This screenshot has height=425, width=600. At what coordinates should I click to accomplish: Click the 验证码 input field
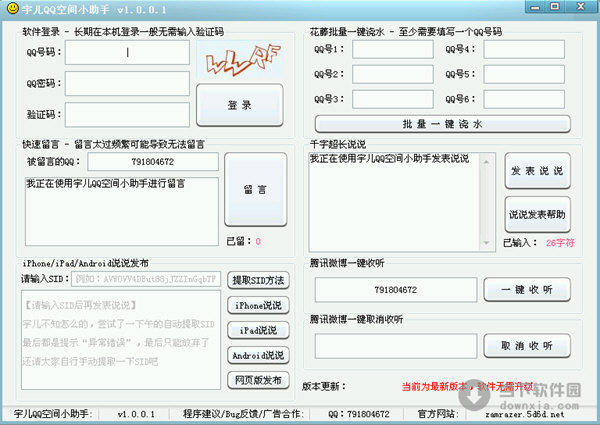click(x=127, y=114)
